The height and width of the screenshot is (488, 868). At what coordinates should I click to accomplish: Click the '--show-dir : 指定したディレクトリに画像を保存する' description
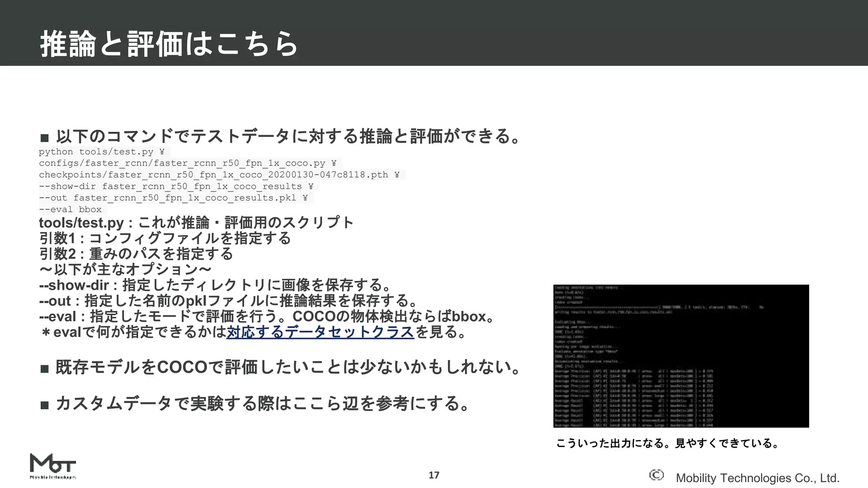tap(215, 285)
